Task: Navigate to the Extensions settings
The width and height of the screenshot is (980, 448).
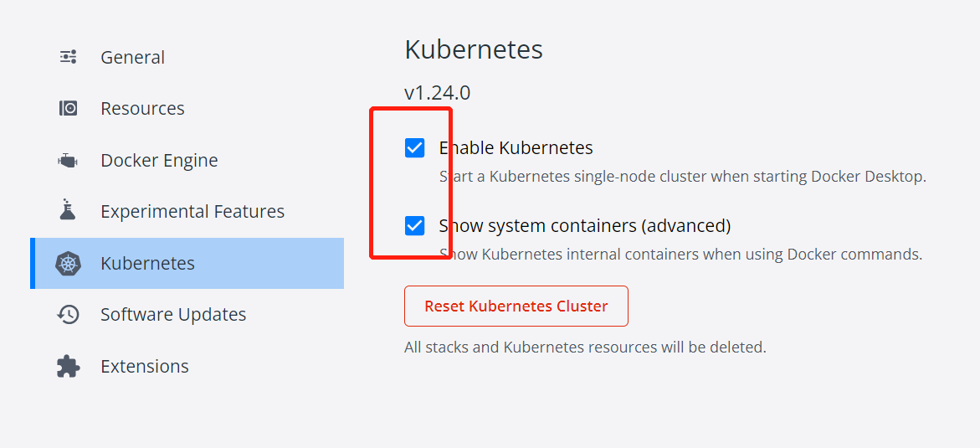Action: pyautogui.click(x=145, y=367)
